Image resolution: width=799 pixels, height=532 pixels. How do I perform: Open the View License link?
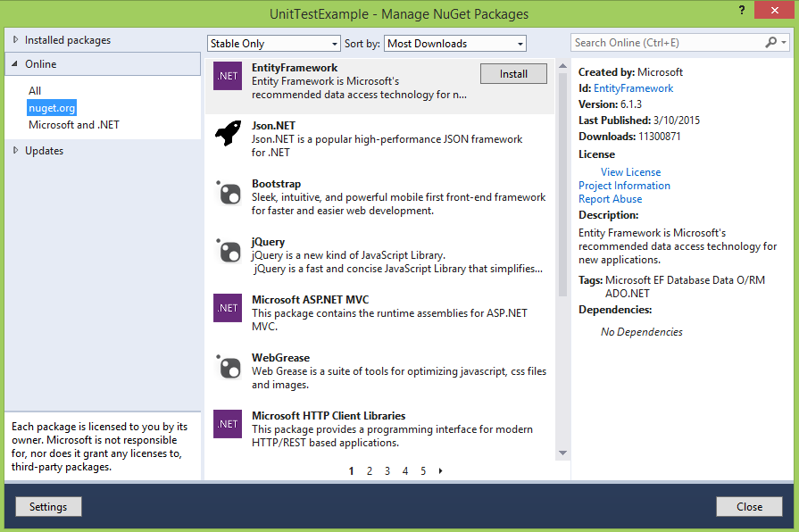(630, 172)
